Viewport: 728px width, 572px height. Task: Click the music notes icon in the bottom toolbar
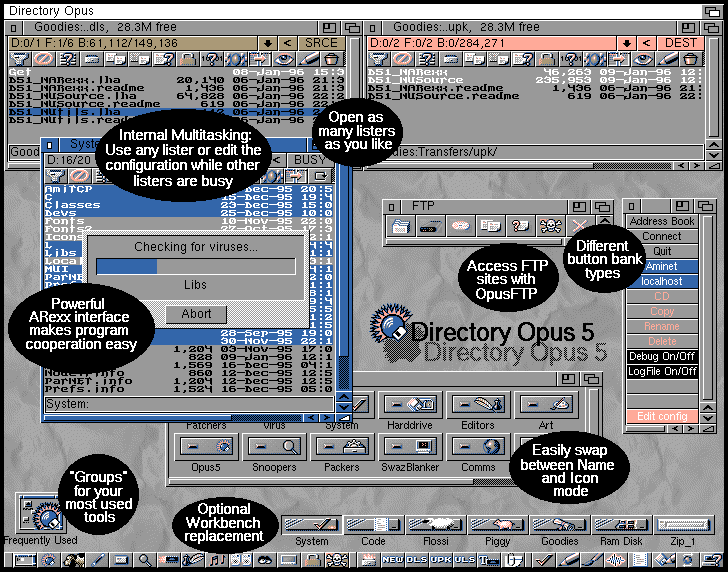217,560
